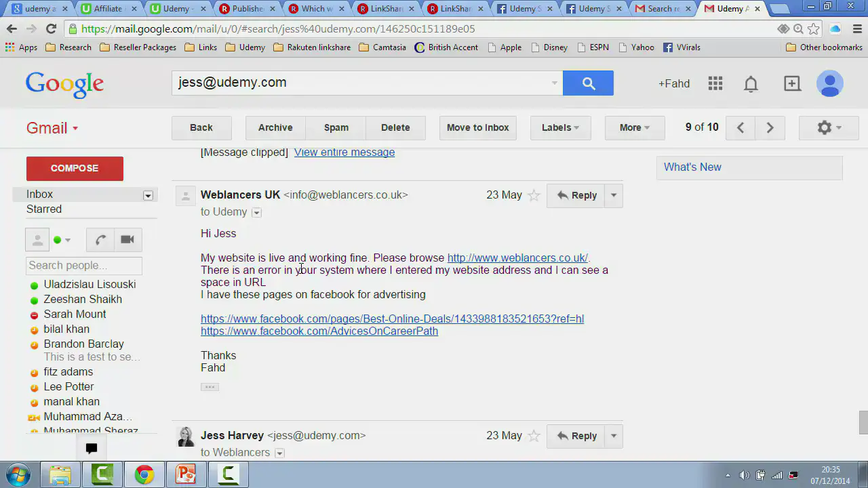Viewport: 868px width, 488px height.
Task: Open chat with Sarah Mount
Action: tap(75, 314)
